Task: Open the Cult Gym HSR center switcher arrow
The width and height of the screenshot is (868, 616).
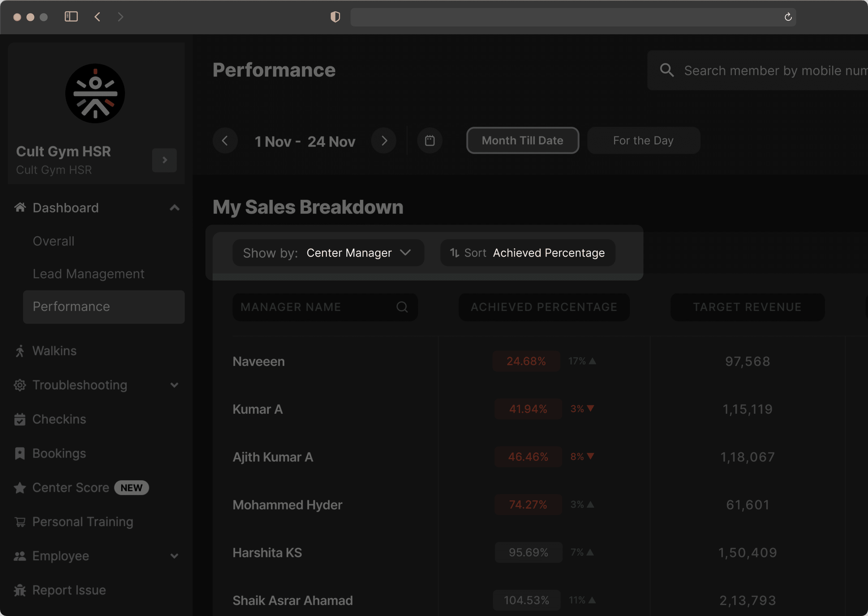Action: click(165, 160)
